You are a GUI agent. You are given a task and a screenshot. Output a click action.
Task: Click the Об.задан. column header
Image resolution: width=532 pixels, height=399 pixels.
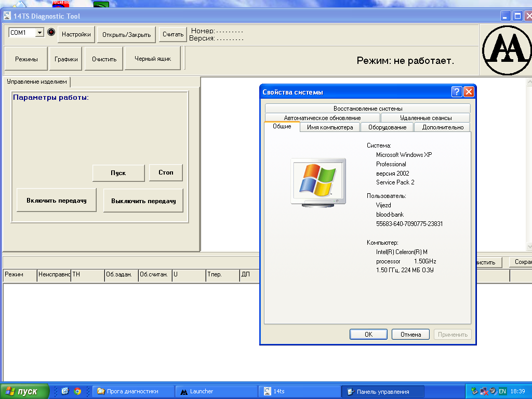122,274
